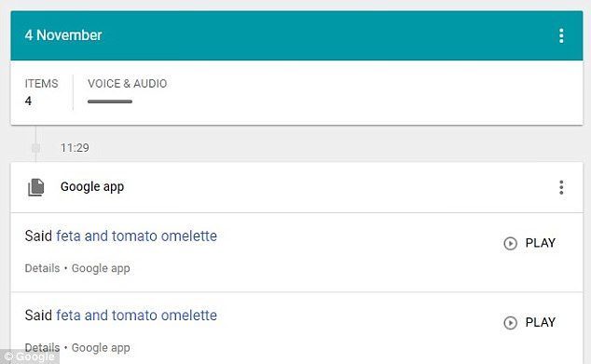Screen dimensions: 591x364
Task: Click the grey bar under Voice & Audio
Action: coord(110,101)
